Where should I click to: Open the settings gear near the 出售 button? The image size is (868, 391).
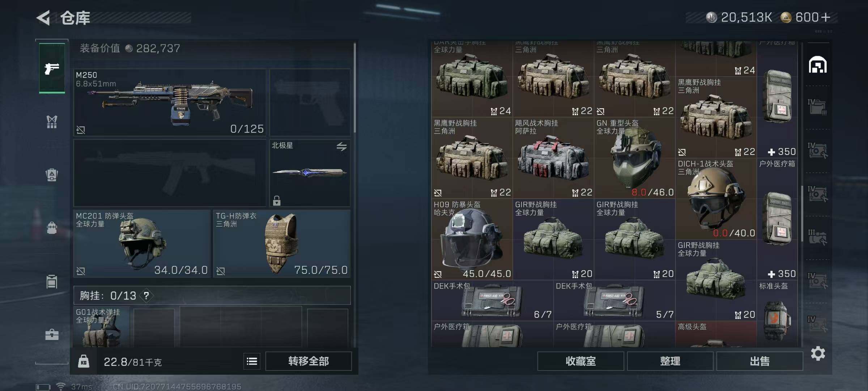click(x=818, y=353)
